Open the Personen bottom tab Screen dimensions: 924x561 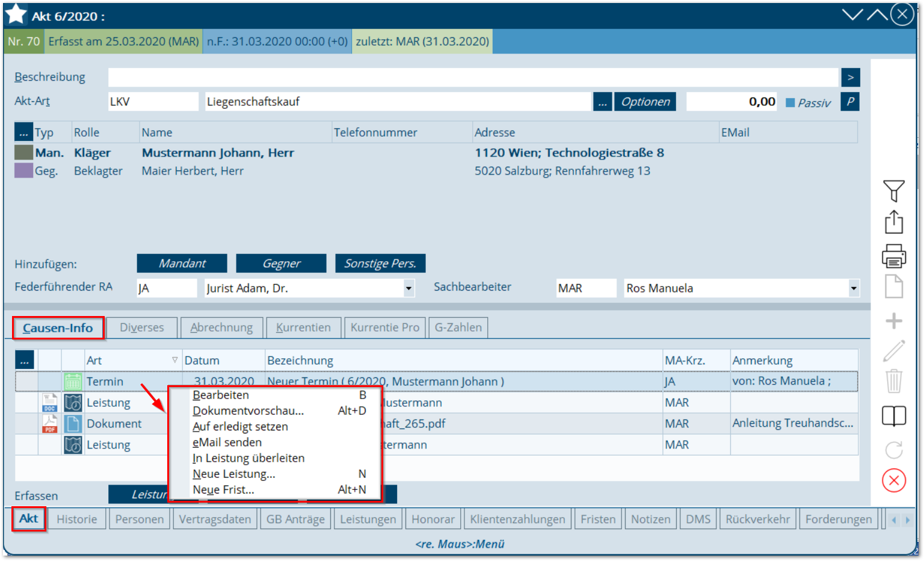[140, 519]
